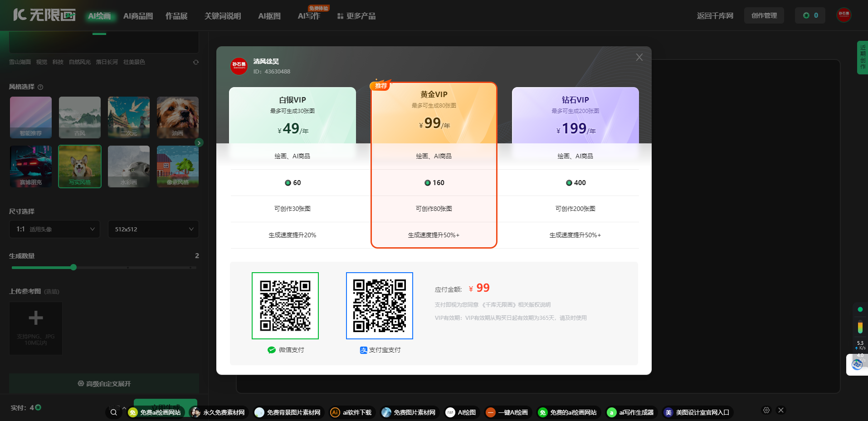Select the 水彩画 style thumbnail
868x421 pixels.
tap(128, 166)
